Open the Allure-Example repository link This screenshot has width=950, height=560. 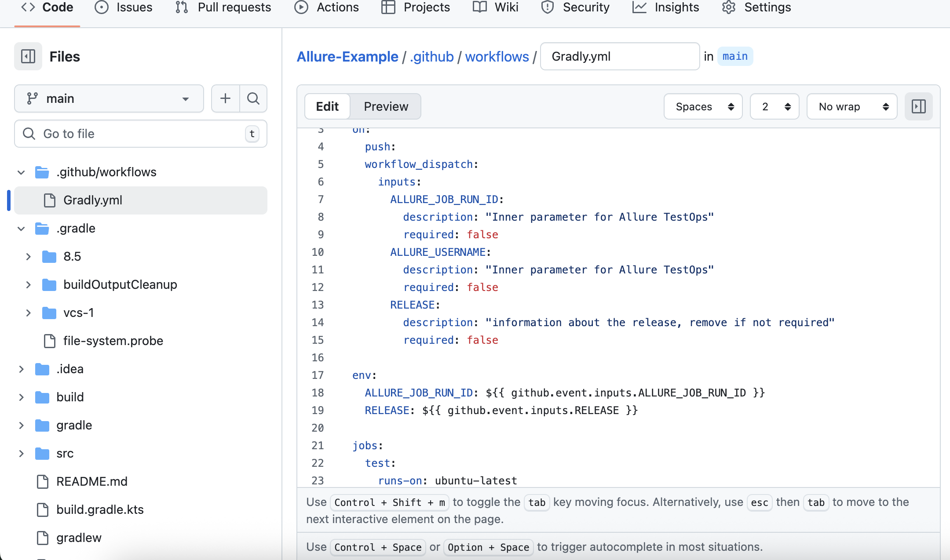pyautogui.click(x=347, y=56)
